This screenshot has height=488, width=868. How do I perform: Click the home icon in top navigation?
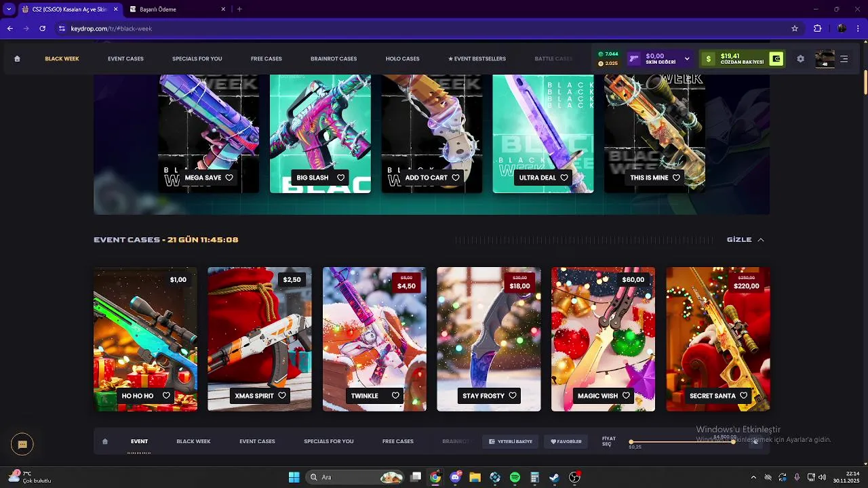pos(17,59)
